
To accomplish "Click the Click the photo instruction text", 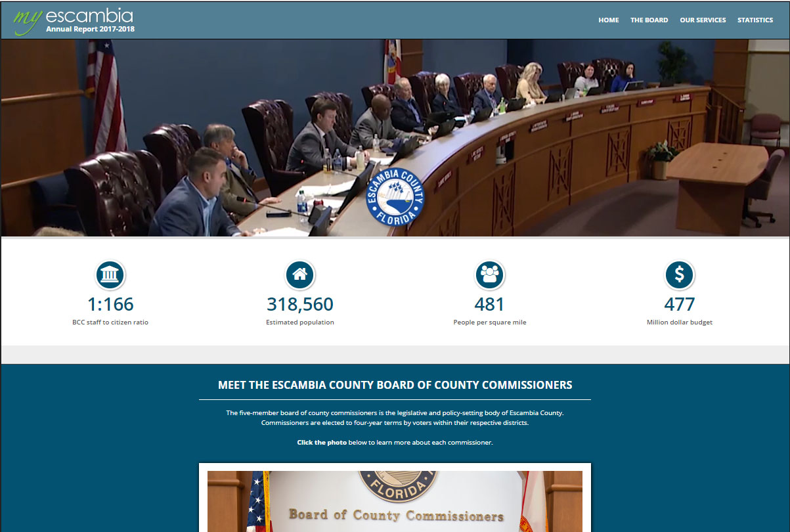I will [x=395, y=442].
